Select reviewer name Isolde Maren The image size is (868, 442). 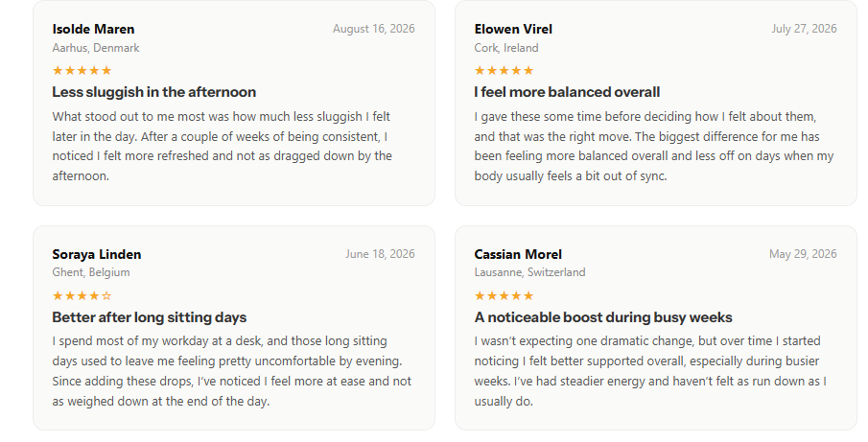[93, 29]
